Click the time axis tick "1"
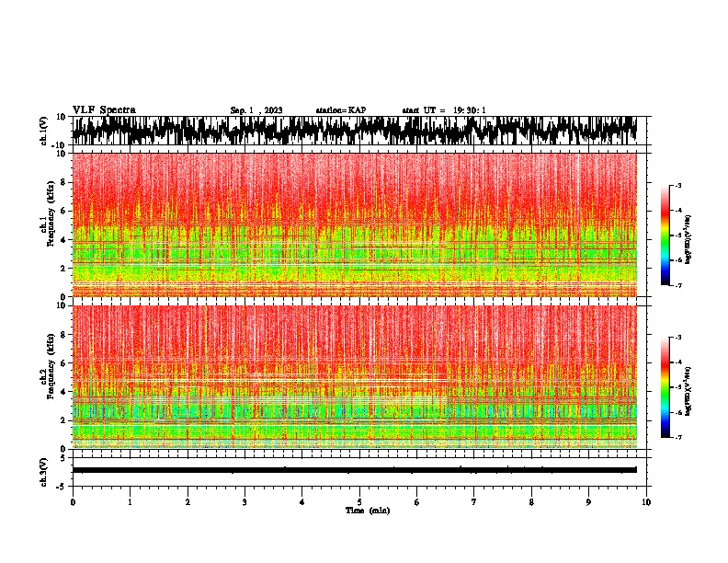The width and height of the screenshot is (728, 563). point(130,502)
